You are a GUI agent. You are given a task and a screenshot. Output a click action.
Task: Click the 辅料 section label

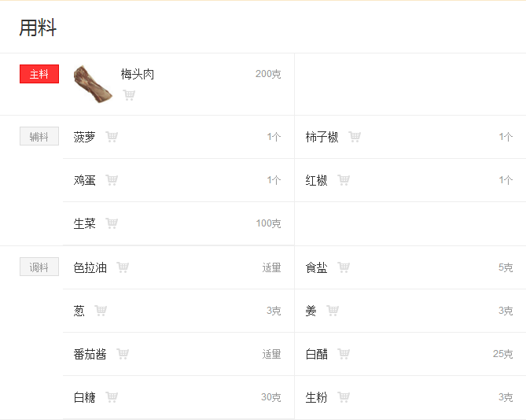[39, 136]
